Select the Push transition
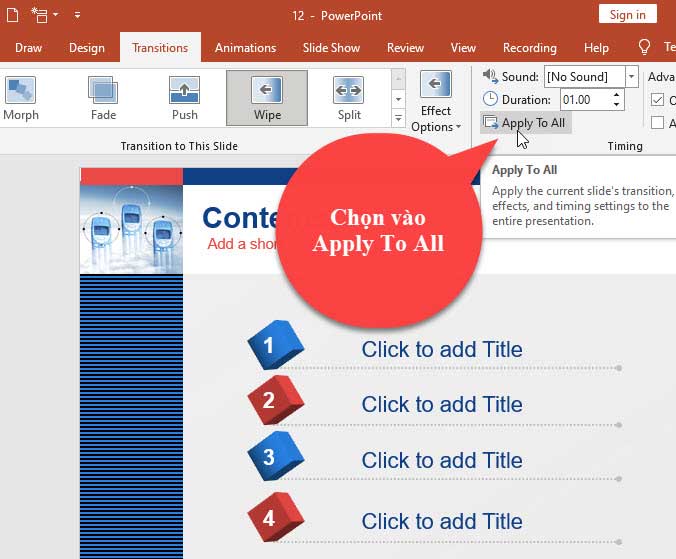 point(185,98)
